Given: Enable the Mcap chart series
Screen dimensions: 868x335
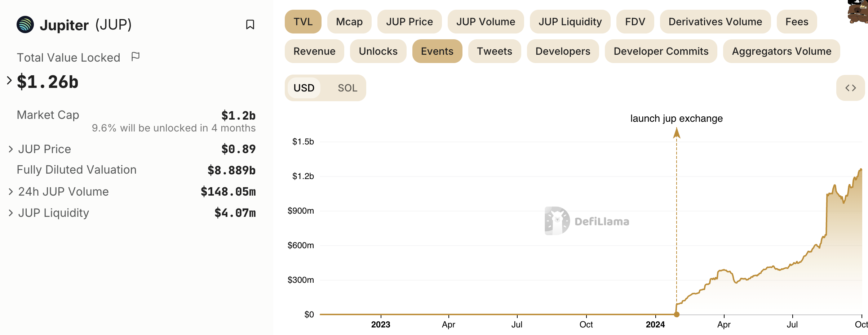Looking at the screenshot, I should [349, 22].
